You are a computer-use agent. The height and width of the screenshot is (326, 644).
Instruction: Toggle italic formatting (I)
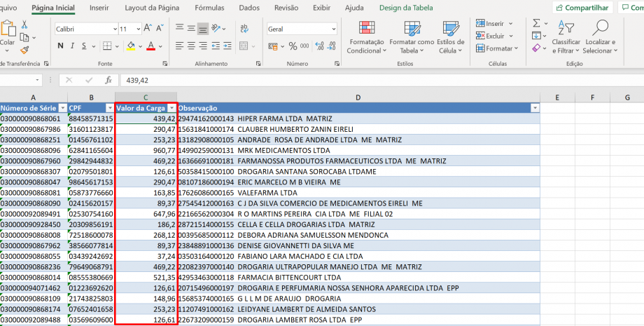click(72, 46)
